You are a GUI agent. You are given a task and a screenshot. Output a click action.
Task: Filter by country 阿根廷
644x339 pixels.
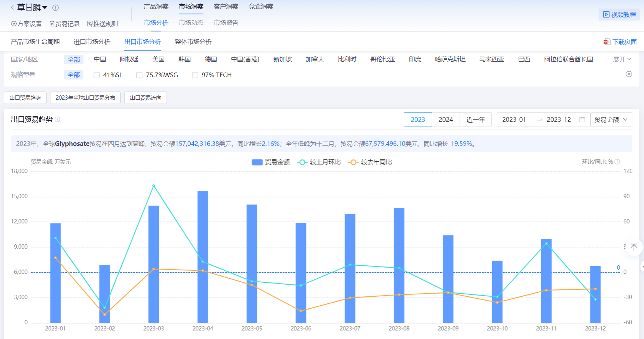point(129,59)
